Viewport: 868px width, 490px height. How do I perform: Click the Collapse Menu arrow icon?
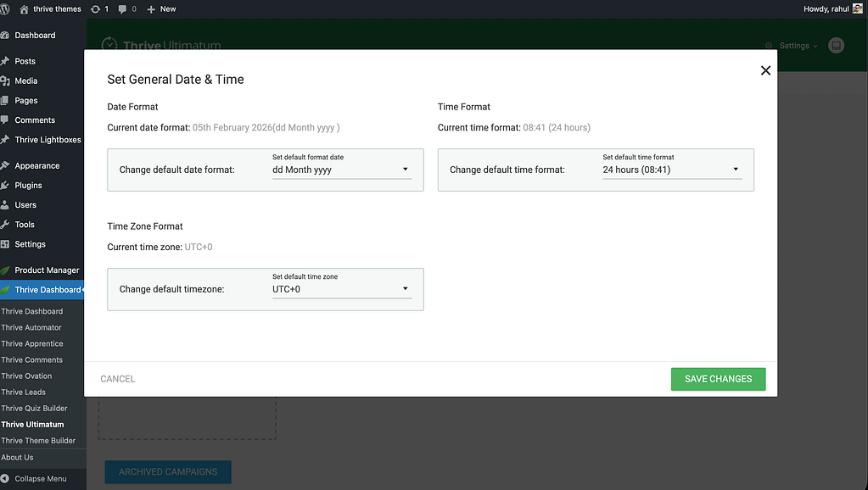tap(6, 478)
